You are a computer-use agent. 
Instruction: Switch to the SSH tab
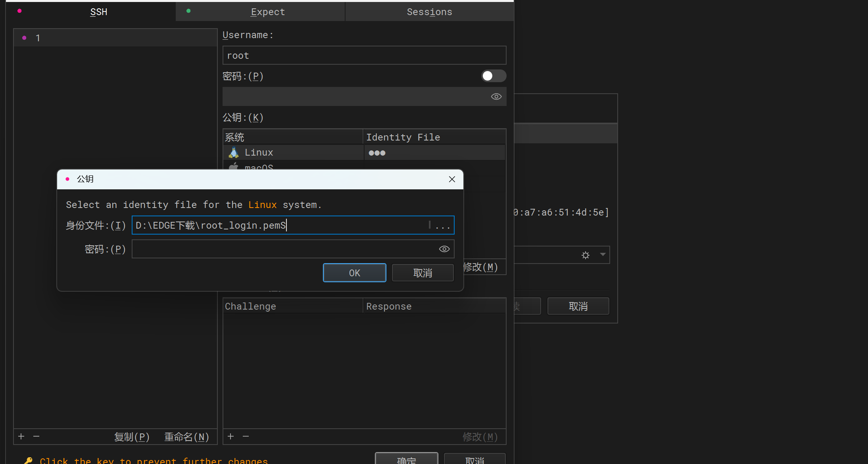[x=91, y=12]
